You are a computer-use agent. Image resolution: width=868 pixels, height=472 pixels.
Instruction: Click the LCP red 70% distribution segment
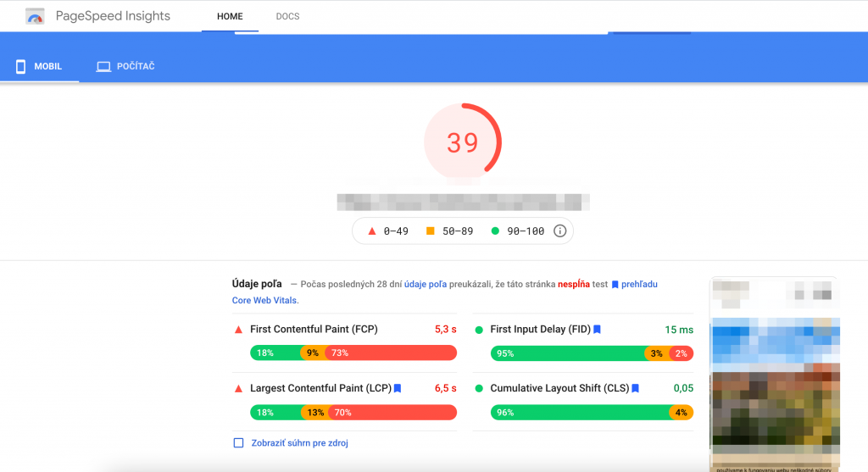[392, 412]
